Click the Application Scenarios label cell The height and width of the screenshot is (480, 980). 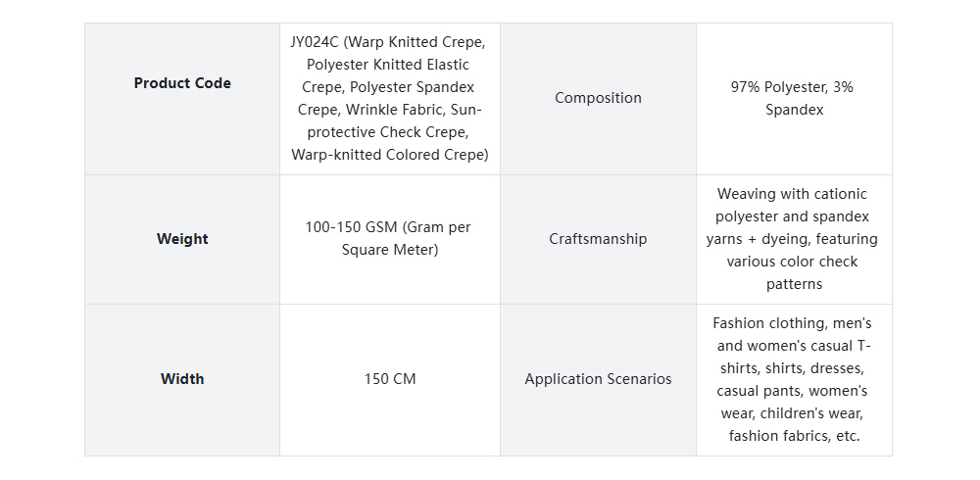598,379
